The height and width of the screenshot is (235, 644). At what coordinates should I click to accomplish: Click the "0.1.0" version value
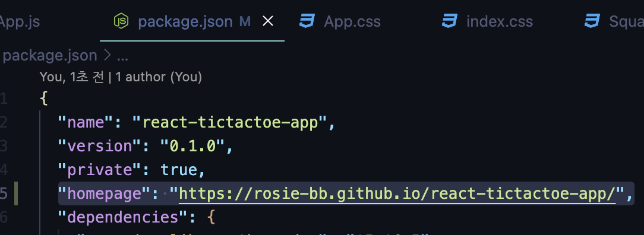point(192,146)
